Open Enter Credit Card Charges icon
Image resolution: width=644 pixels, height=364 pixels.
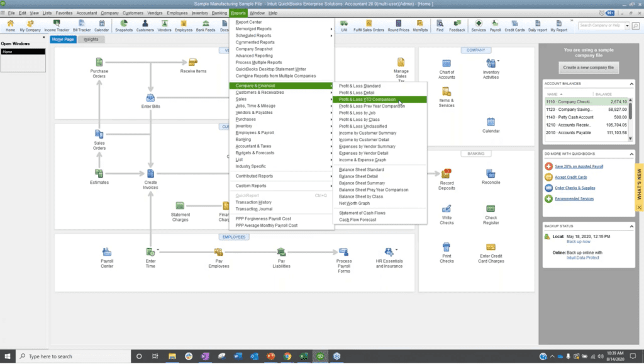(491, 253)
